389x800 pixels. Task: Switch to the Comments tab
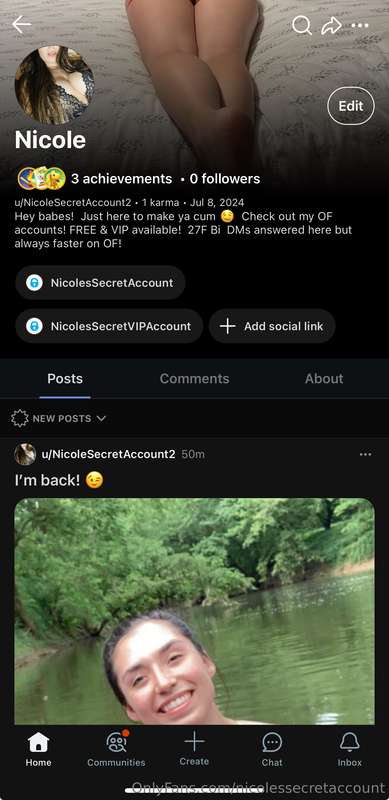click(x=194, y=379)
